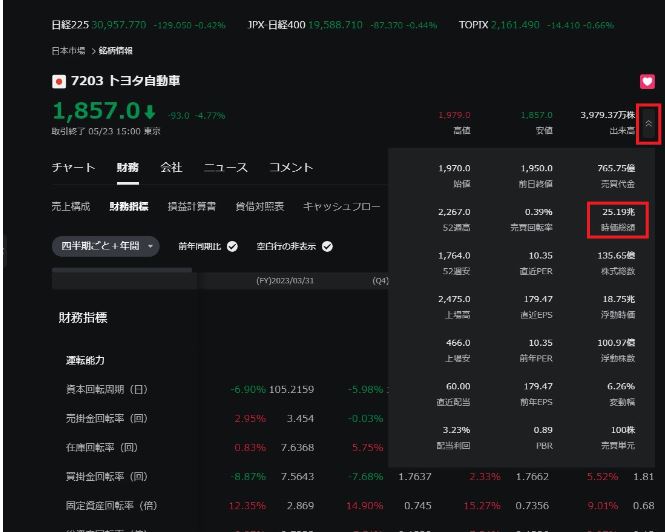Click the 18.75兆 浮動時価 value
Screen dimensions: 665x532
click(618, 299)
